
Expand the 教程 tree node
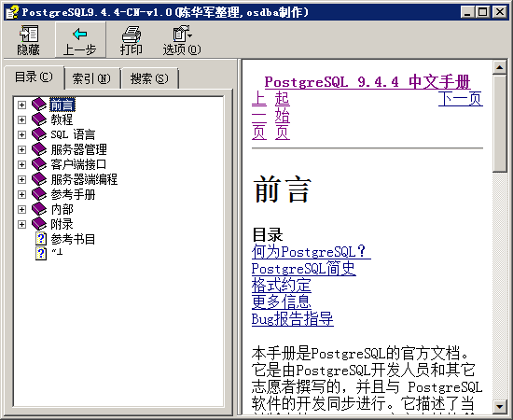pos(21,119)
